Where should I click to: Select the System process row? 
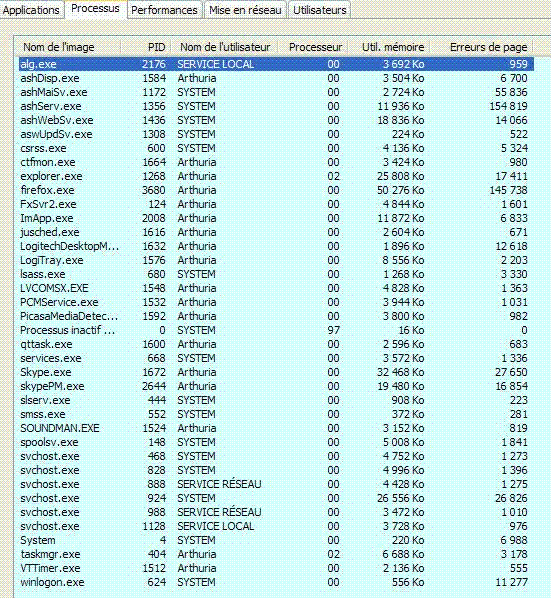(x=276, y=540)
